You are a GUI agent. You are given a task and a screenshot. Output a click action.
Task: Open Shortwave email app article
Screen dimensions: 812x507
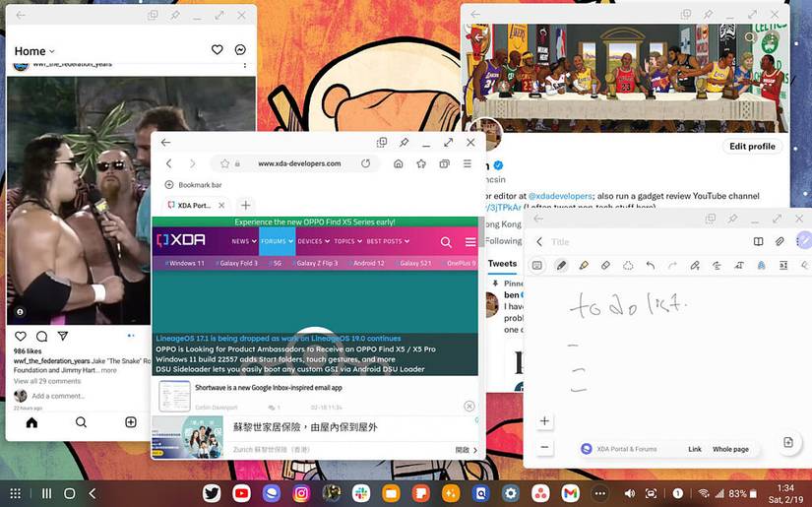(269, 387)
